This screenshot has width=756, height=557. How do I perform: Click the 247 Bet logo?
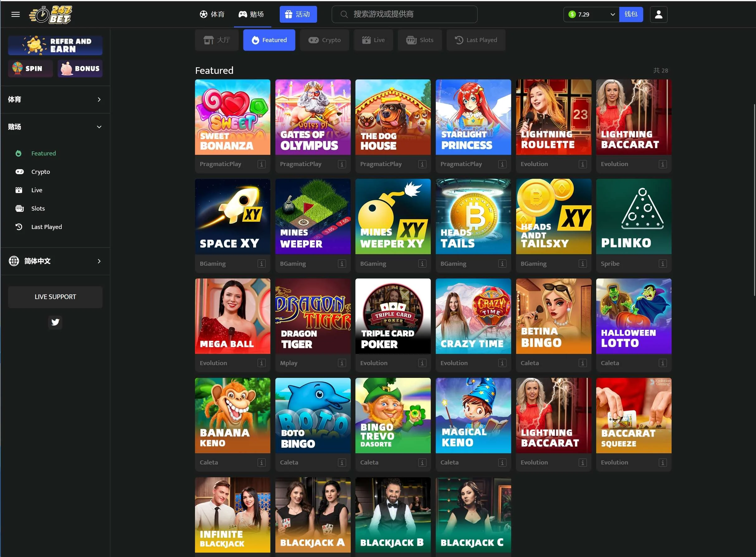[x=51, y=15]
